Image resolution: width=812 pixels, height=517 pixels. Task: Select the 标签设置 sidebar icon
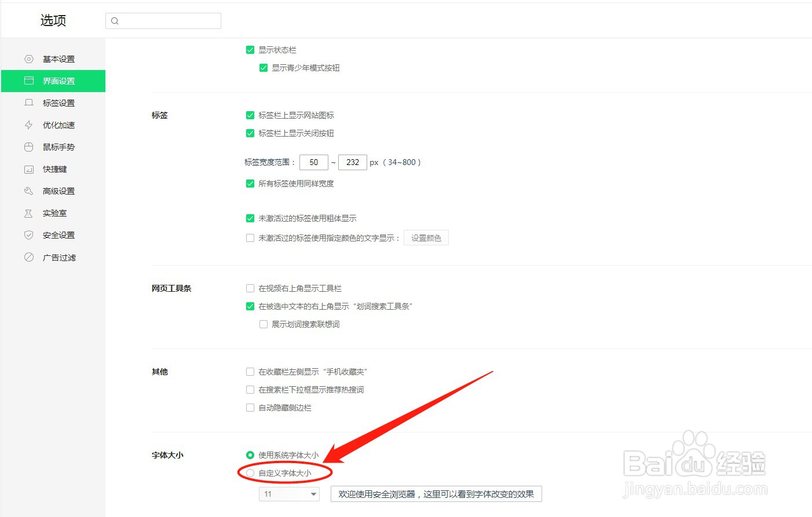click(29, 102)
